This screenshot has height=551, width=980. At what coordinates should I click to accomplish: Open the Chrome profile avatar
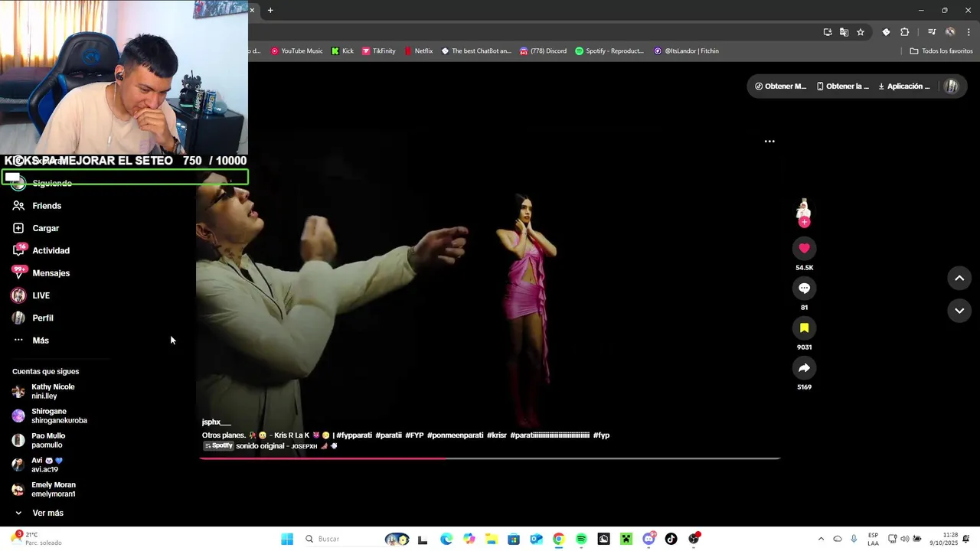(x=950, y=32)
